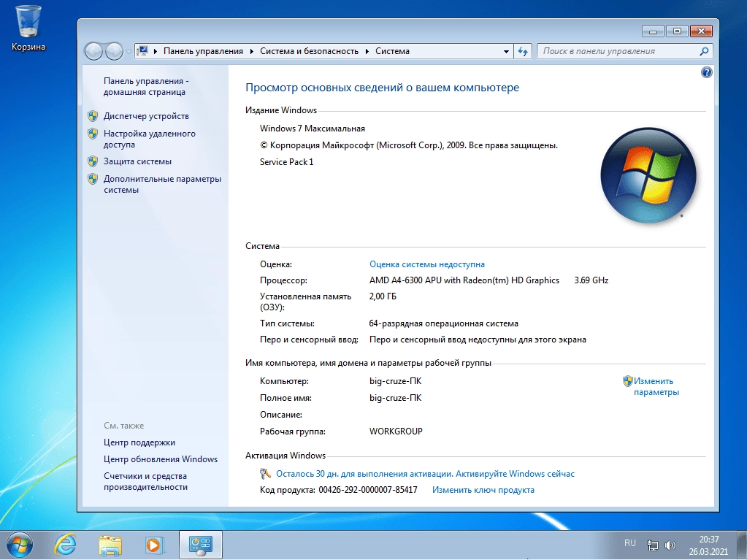The width and height of the screenshot is (747, 560).
Task: Select Панель управления breadcrumb
Action: (x=204, y=51)
